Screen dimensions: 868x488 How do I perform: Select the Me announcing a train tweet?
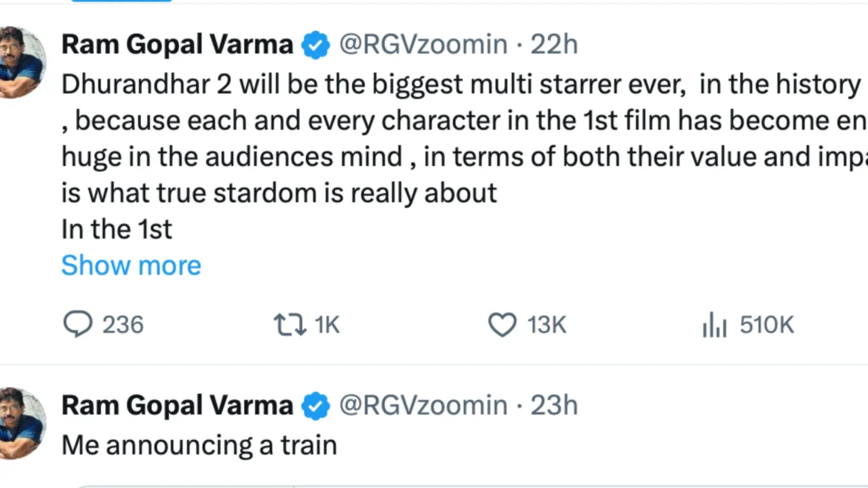tap(199, 445)
